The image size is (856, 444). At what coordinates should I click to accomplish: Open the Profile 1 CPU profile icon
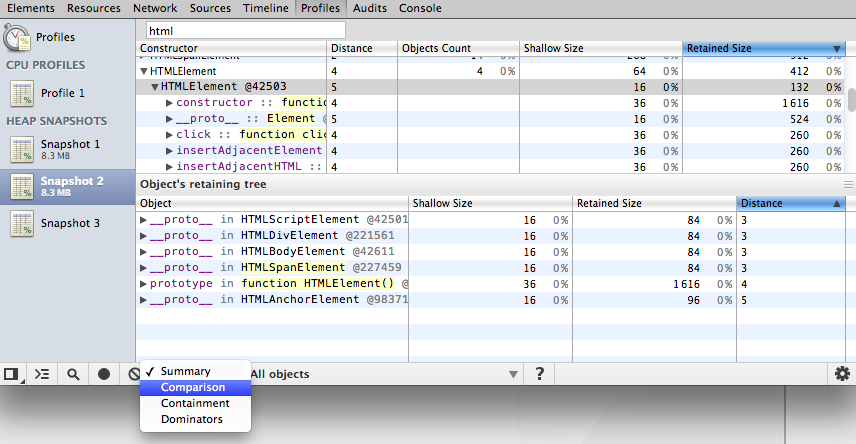click(23, 93)
